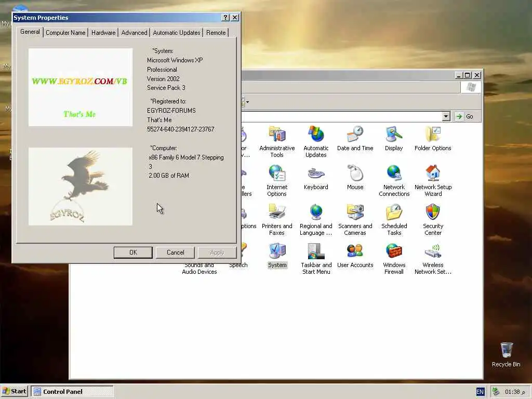Open the Start menu
The image size is (532, 399).
(14, 392)
